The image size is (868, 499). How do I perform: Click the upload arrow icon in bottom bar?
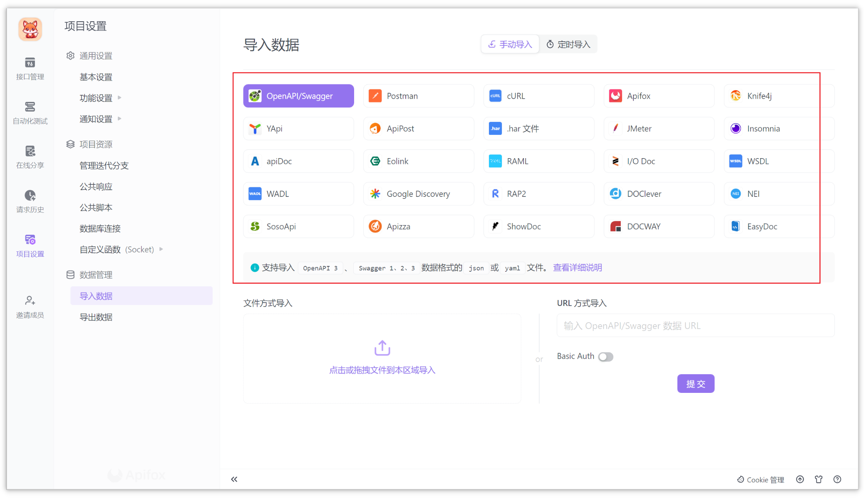tap(800, 479)
